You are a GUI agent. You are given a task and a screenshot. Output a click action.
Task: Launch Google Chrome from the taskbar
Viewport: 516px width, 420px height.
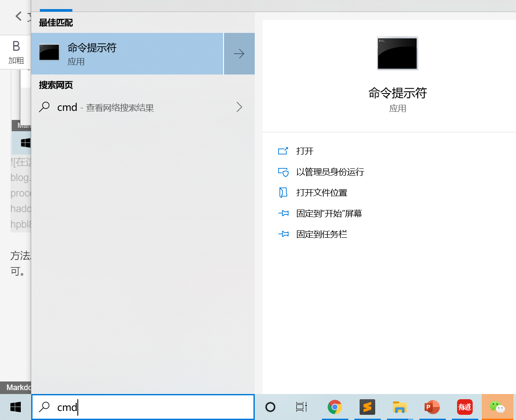coord(334,407)
